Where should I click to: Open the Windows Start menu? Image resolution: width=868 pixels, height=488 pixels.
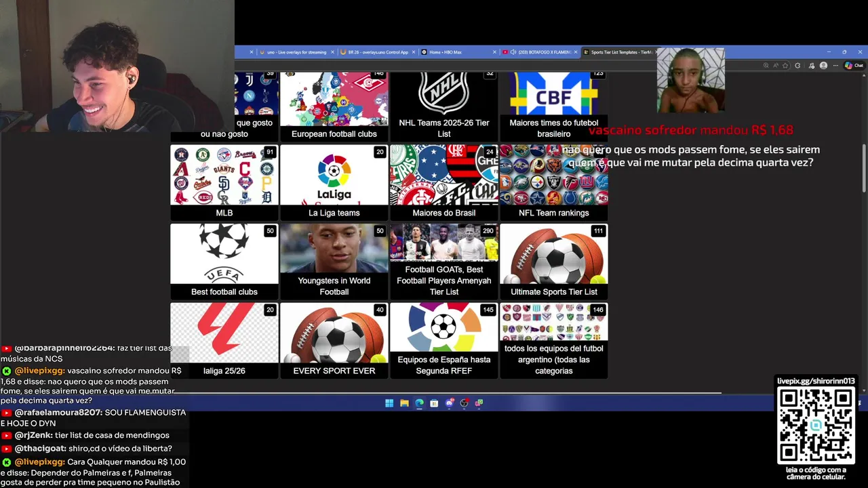[x=389, y=403]
